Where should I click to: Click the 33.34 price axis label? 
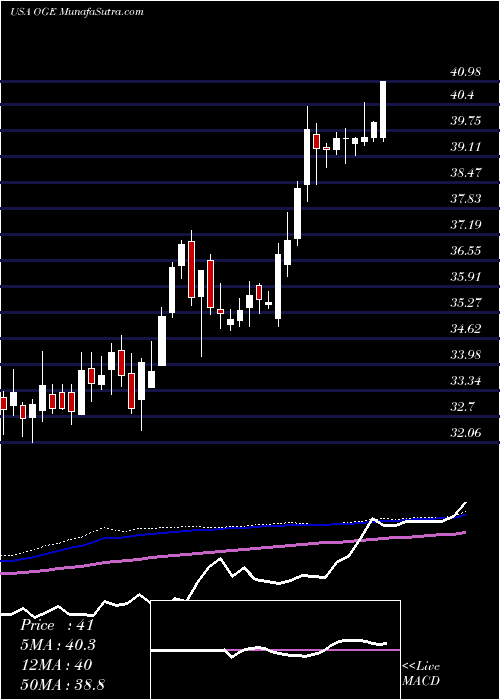pos(465,380)
